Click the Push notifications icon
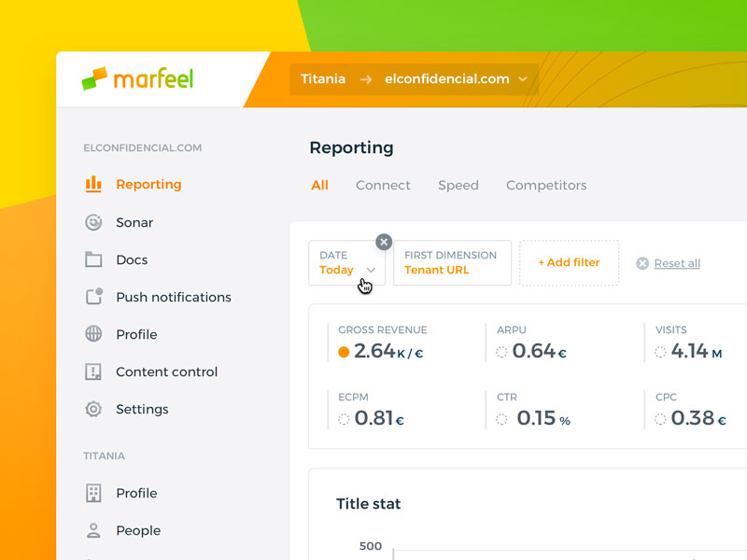 [x=93, y=297]
